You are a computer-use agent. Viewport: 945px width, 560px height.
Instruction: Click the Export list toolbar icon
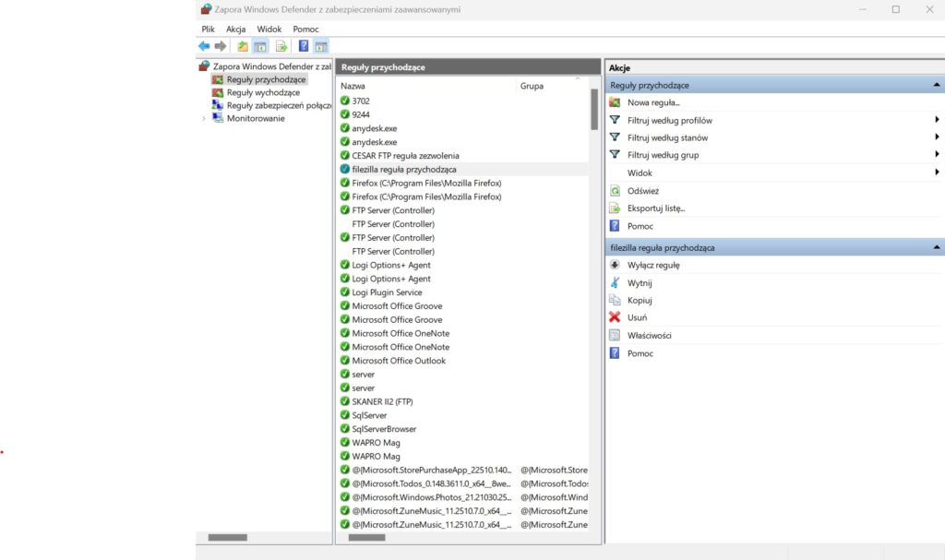[281, 46]
